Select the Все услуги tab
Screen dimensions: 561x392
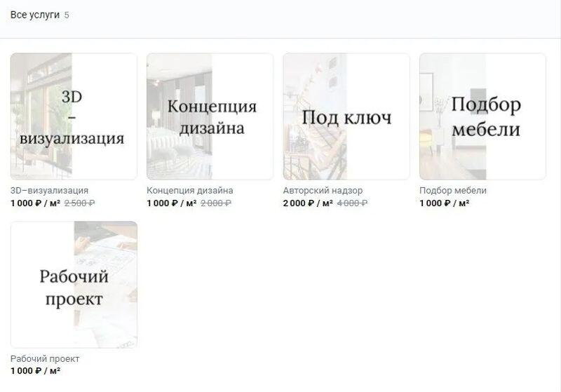click(x=34, y=15)
